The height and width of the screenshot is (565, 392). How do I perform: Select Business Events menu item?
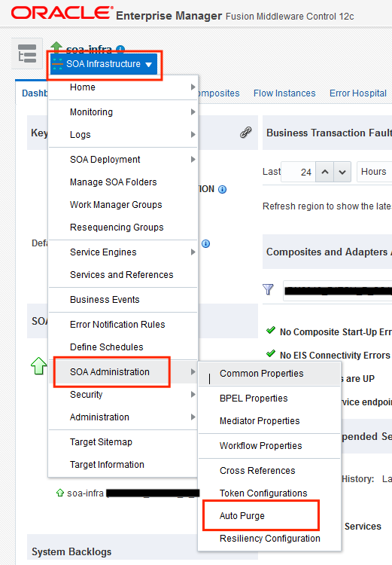(123, 299)
